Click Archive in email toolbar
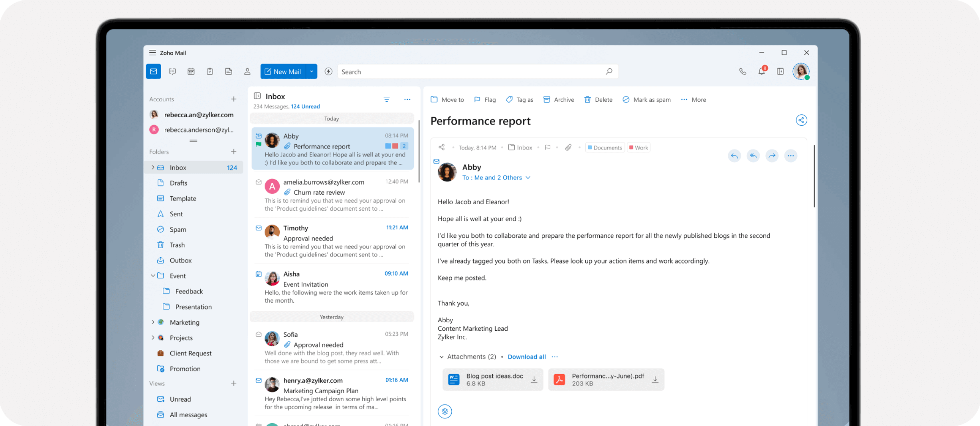The image size is (980, 426). point(559,100)
